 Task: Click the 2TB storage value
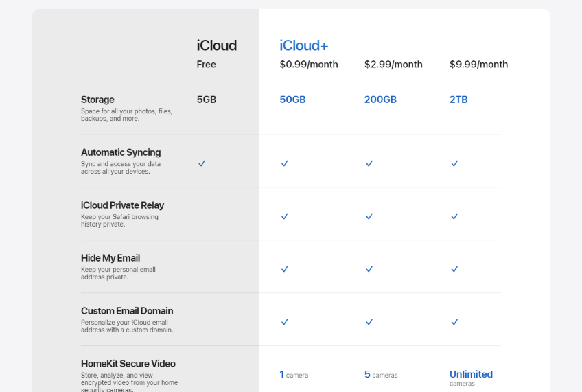click(458, 100)
